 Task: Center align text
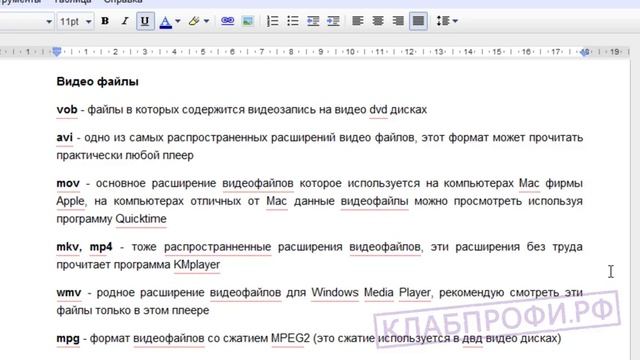[x=378, y=21]
